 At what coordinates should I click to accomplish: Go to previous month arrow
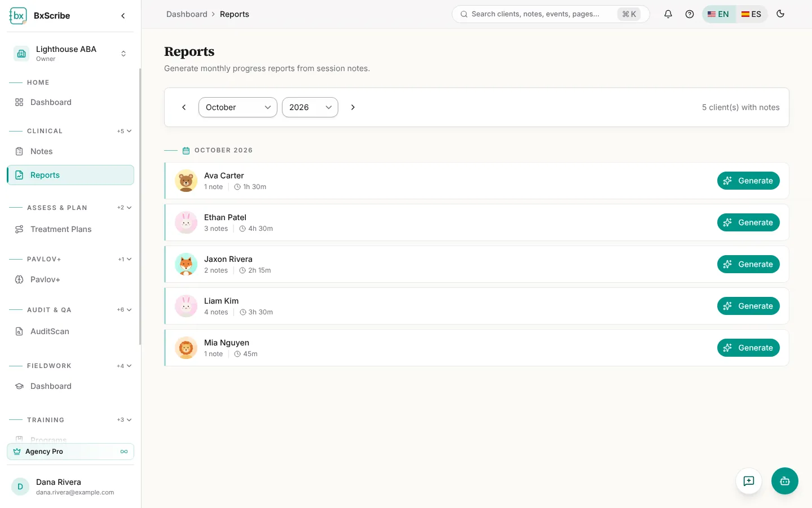click(184, 107)
